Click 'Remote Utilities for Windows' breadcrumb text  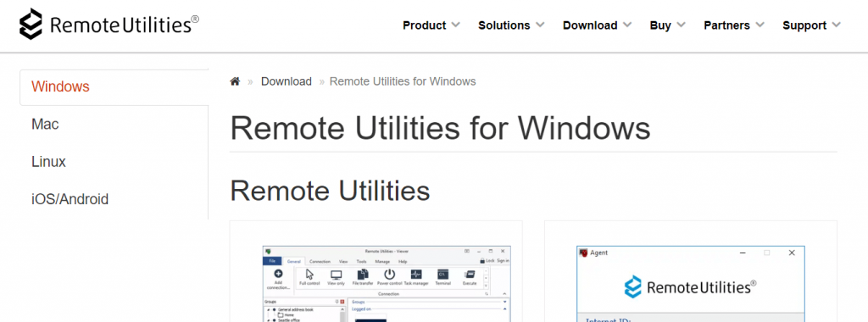pos(403,81)
